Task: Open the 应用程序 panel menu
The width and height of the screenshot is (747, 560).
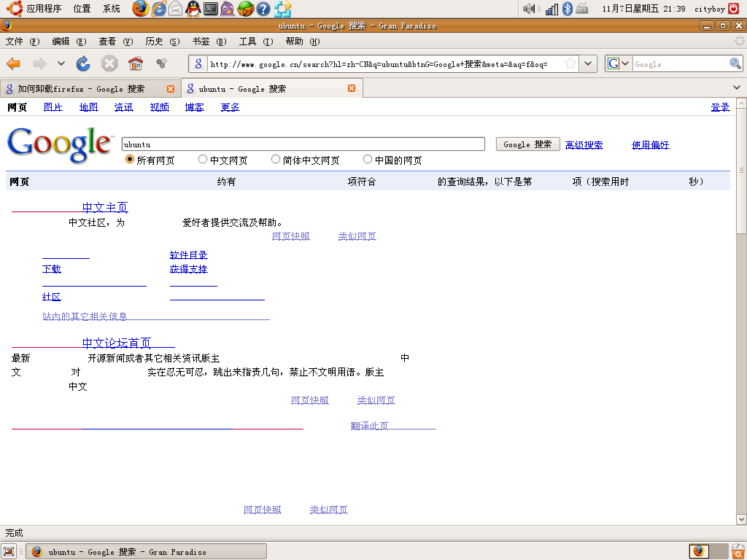Action: click(x=44, y=9)
